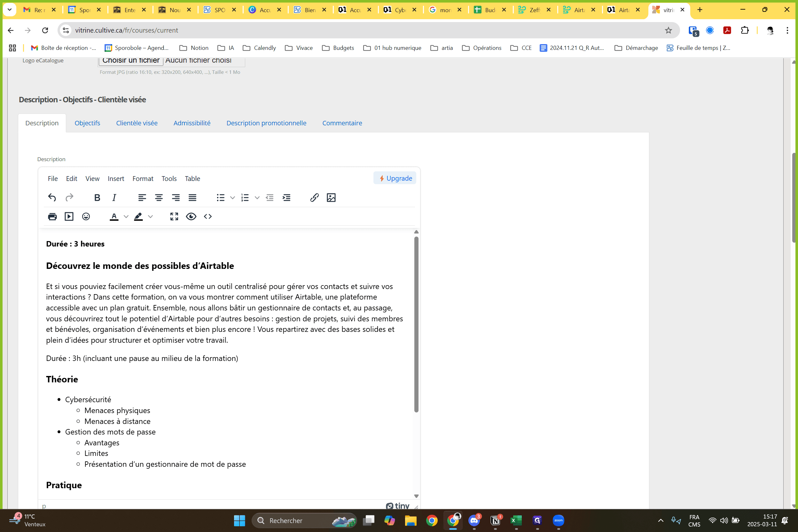Open the Edit menu in editor
Image resolution: width=798 pixels, height=532 pixels.
coord(72,178)
